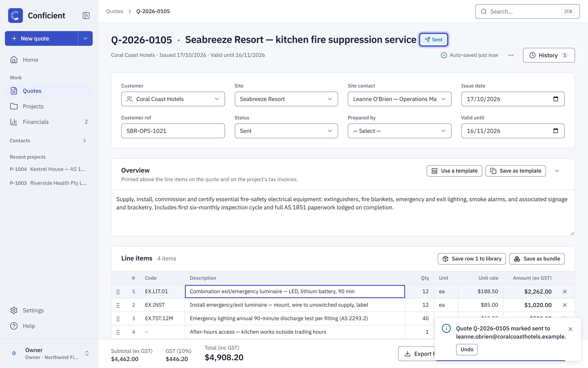Click the Customer ref field

coord(173,131)
